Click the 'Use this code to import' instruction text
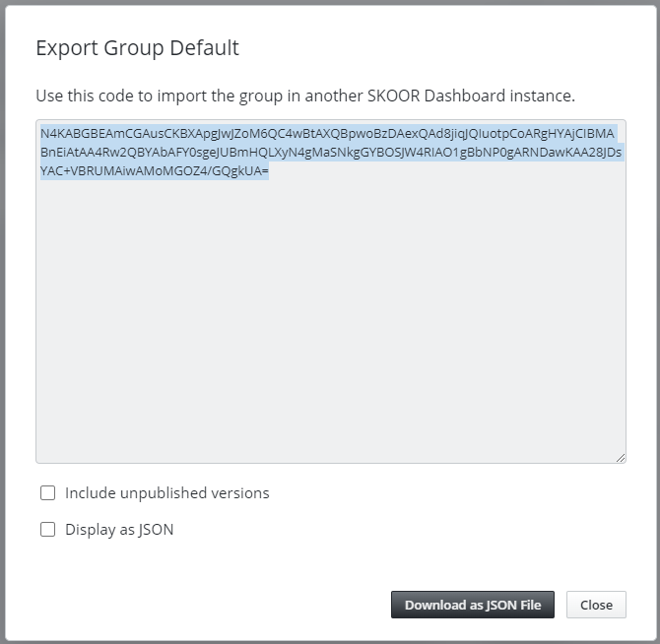This screenshot has width=660, height=644. pos(304,96)
